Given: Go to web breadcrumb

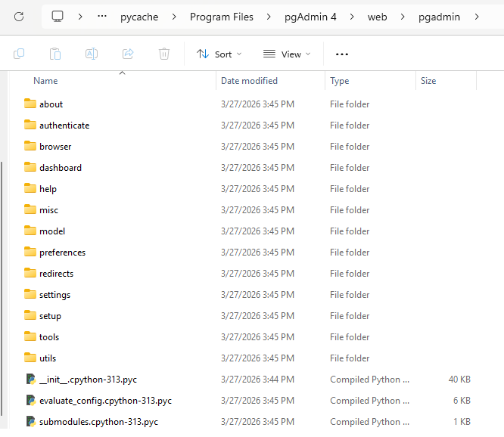Looking at the screenshot, I should tap(378, 17).
